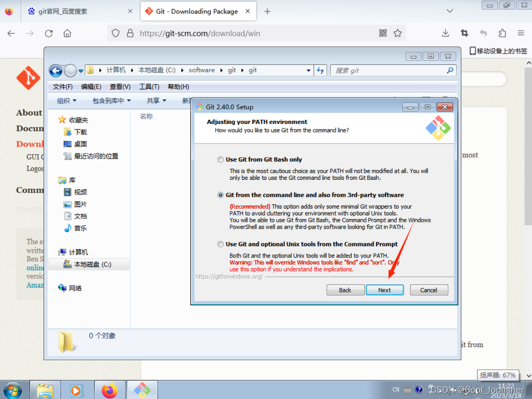Open Firefox extensions puzzle icon
The width and height of the screenshot is (532, 399).
click(x=502, y=33)
